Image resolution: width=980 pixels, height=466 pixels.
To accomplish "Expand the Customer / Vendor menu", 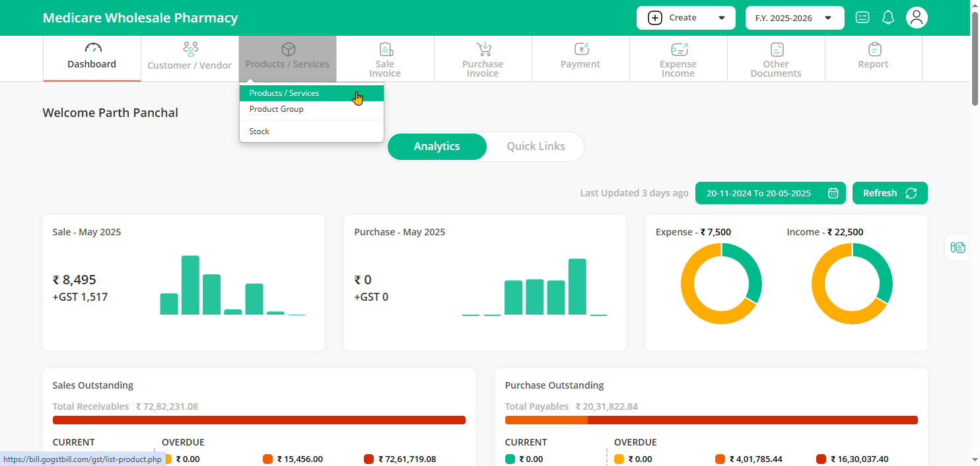I will [190, 58].
